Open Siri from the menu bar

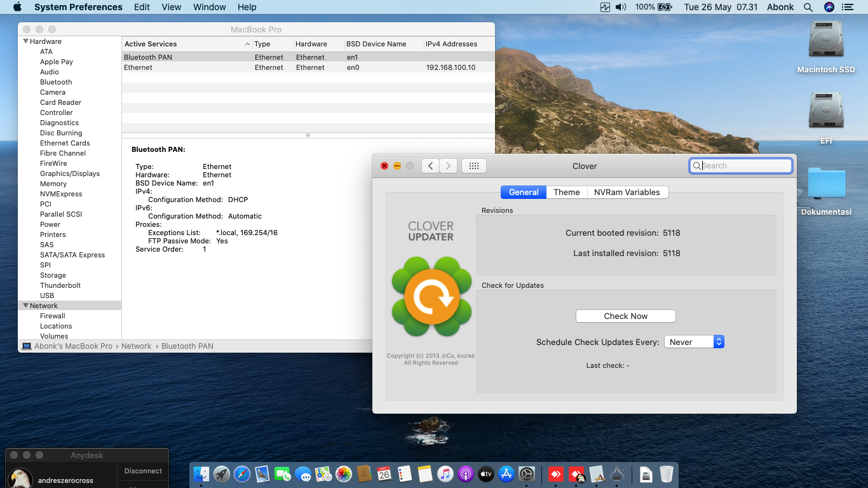coord(829,7)
